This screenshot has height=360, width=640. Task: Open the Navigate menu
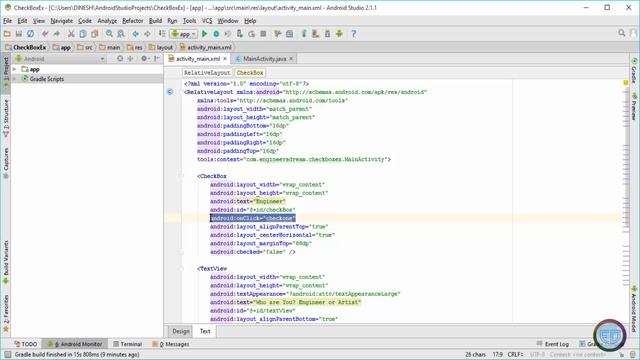(61, 21)
